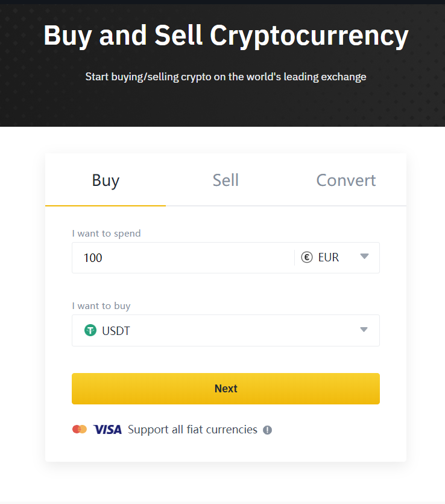Screen dimensions: 445x504
Task: Expand the EUR currency dropdown arrow
Action: (364, 257)
